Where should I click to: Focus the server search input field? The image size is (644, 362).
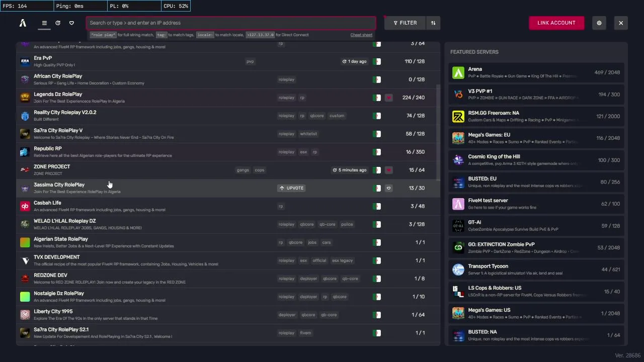coord(231,23)
